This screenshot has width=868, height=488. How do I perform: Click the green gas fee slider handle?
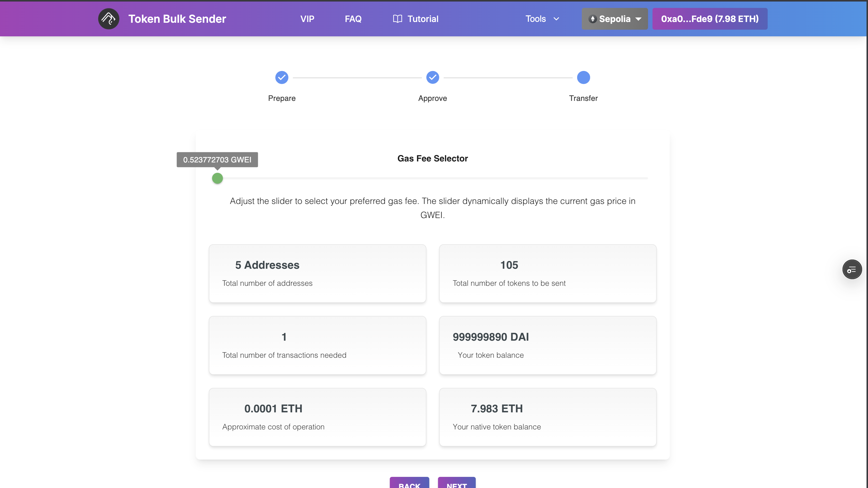coord(217,178)
